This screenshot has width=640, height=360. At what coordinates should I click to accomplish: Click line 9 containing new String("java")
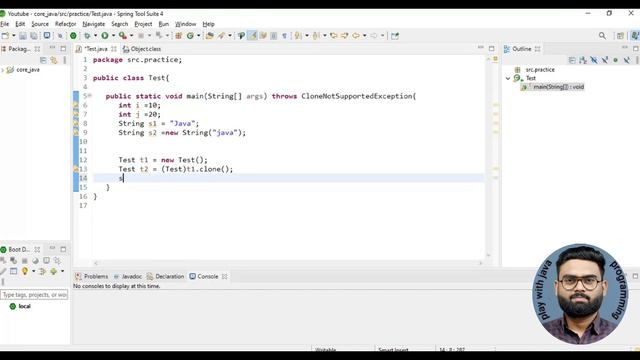[182, 133]
